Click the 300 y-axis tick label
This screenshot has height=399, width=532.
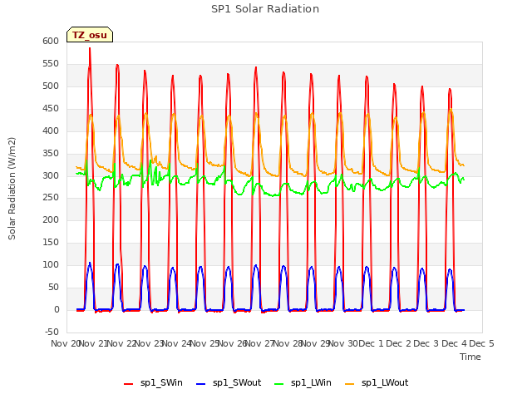click(x=51, y=175)
